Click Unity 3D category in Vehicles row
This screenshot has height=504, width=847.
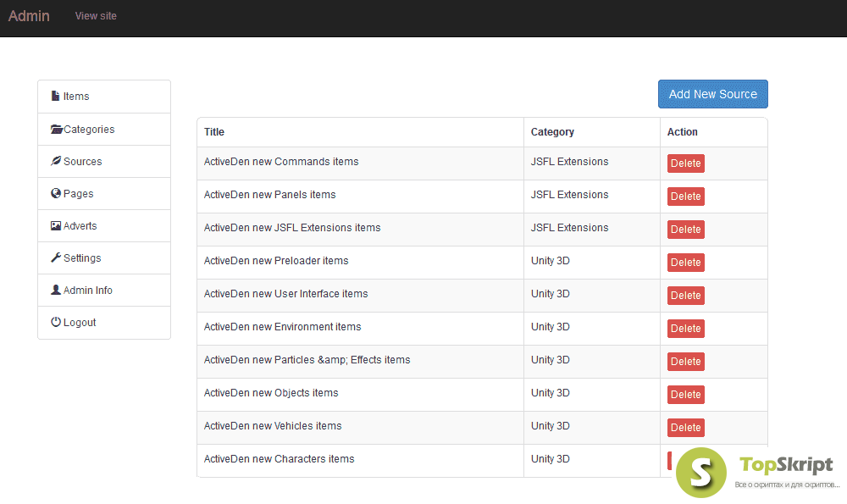click(550, 426)
